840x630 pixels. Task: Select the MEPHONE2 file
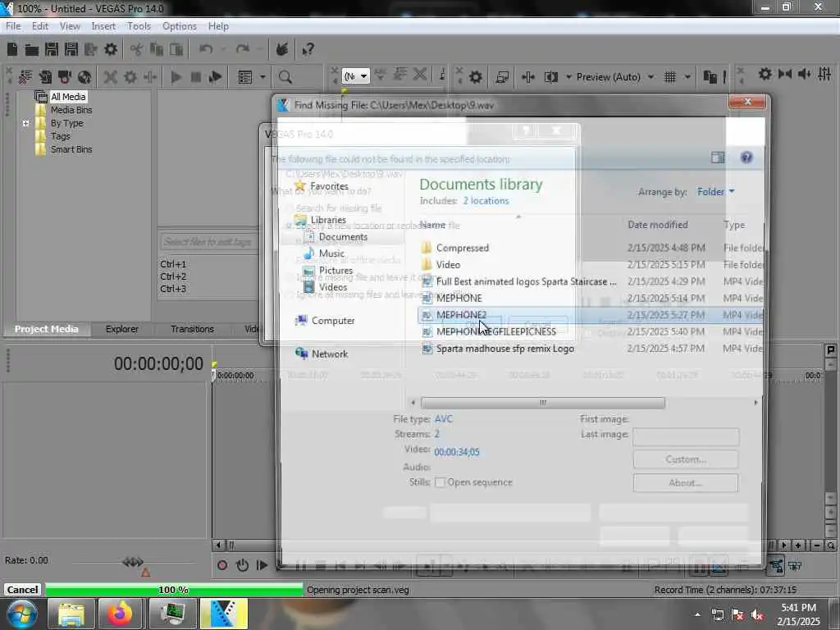click(589, 315)
